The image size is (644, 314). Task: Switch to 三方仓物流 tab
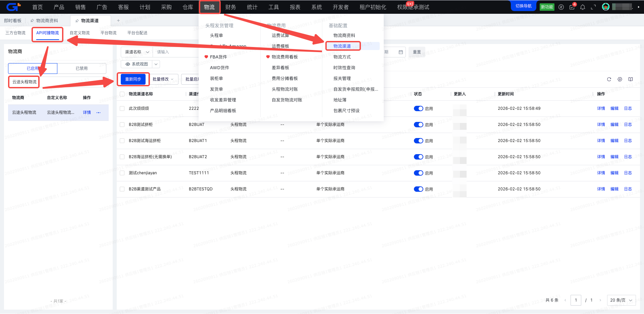pyautogui.click(x=15, y=33)
